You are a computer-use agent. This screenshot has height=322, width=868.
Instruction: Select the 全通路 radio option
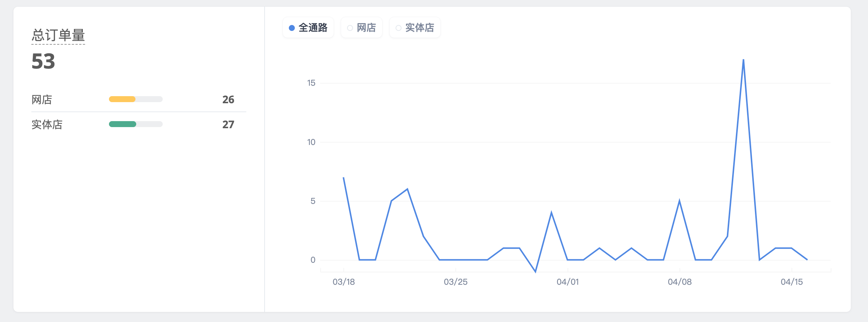pyautogui.click(x=308, y=28)
